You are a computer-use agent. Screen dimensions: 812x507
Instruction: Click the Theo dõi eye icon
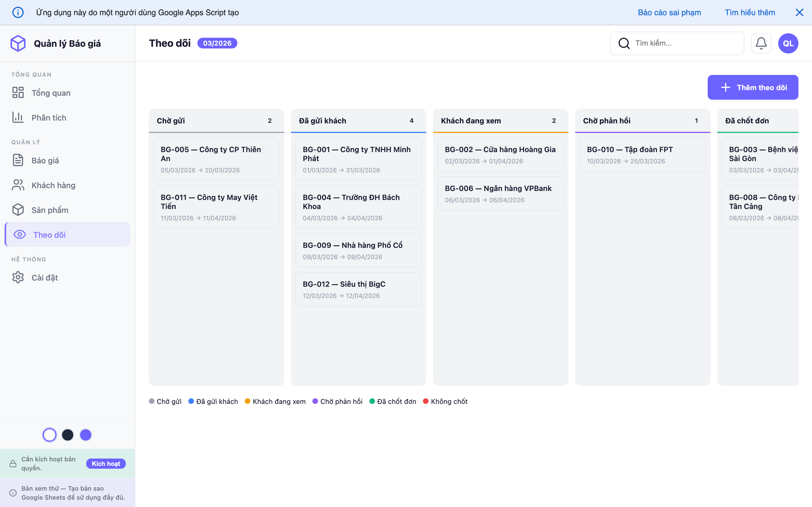19,235
